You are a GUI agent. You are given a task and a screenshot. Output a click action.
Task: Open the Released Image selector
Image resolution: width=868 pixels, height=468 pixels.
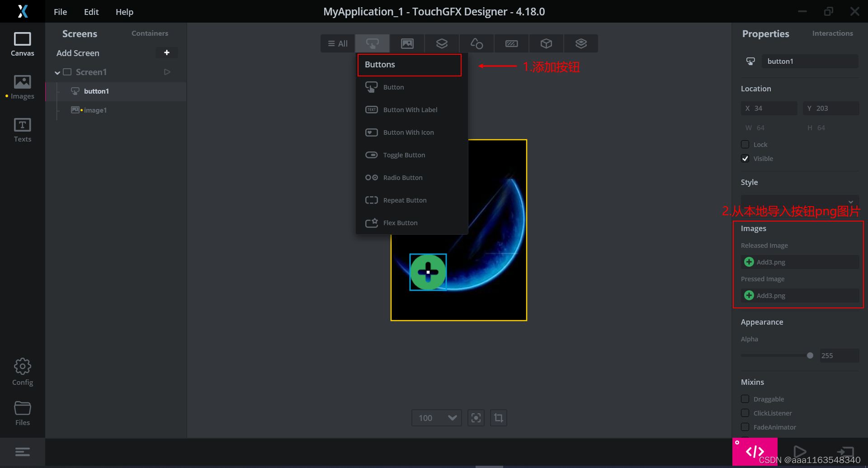click(x=800, y=262)
